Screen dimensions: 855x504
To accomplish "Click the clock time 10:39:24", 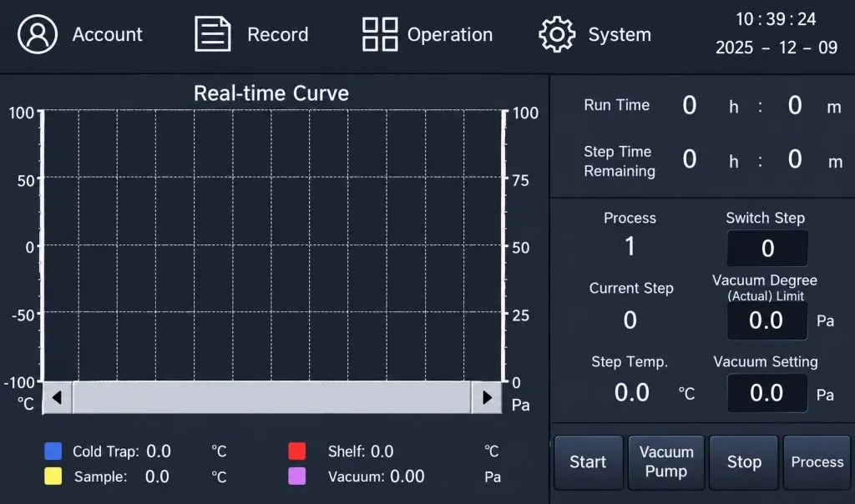I will pos(776,20).
